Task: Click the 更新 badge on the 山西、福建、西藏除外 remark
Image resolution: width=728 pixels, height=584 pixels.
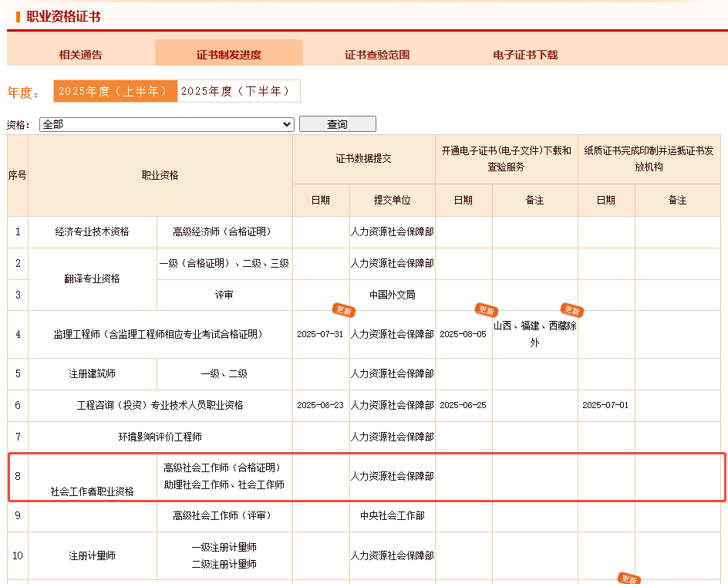Action: (571, 310)
